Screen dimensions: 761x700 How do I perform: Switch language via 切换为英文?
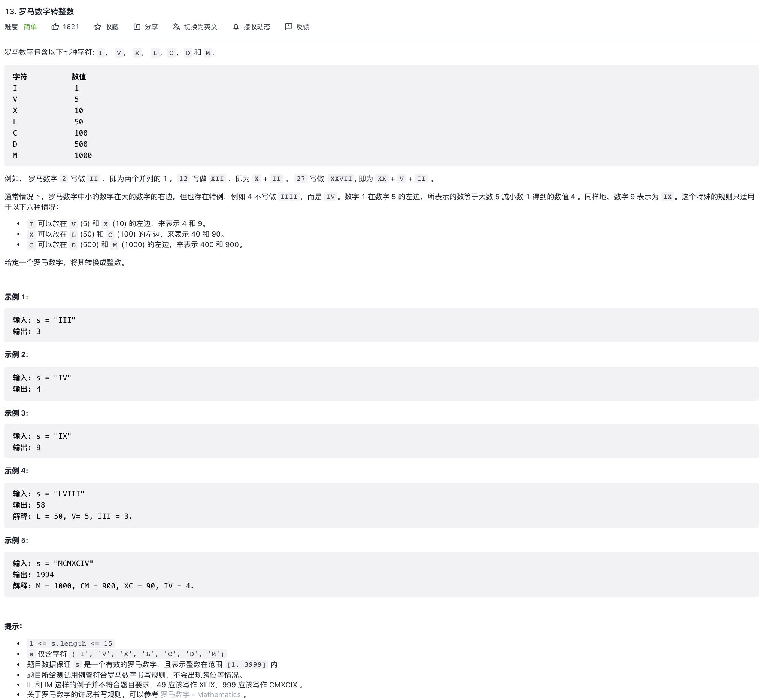(x=200, y=27)
